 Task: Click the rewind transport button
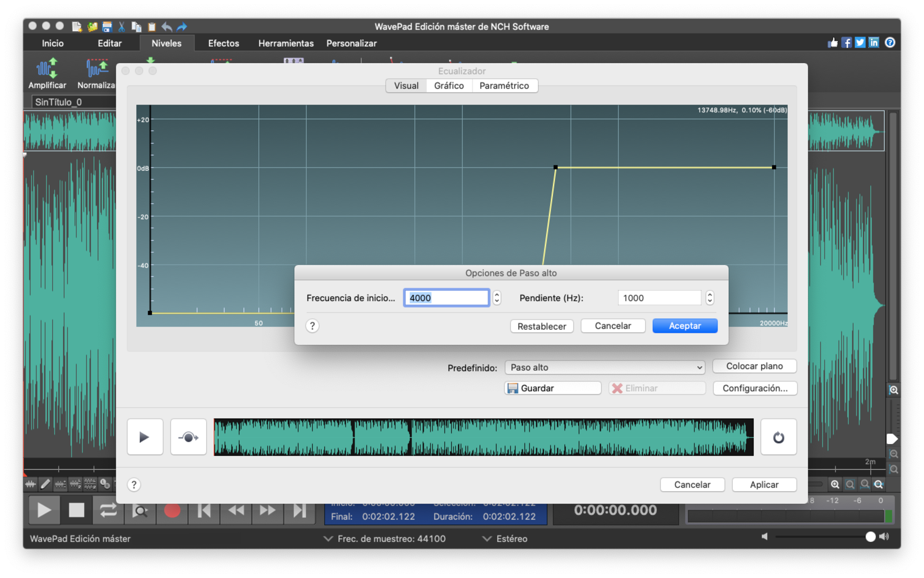[x=236, y=510]
